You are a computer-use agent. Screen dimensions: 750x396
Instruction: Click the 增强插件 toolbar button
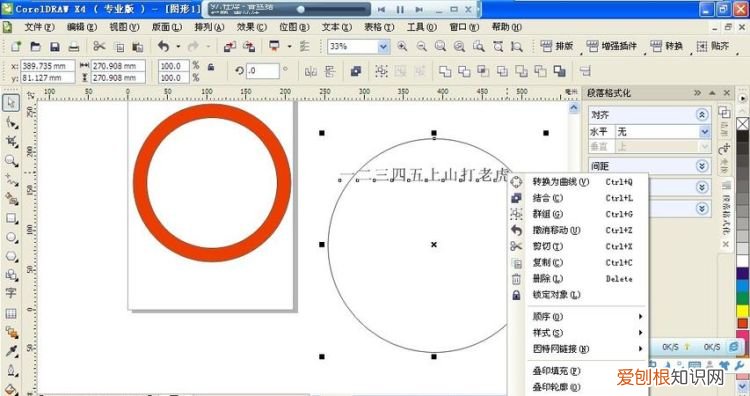point(611,46)
